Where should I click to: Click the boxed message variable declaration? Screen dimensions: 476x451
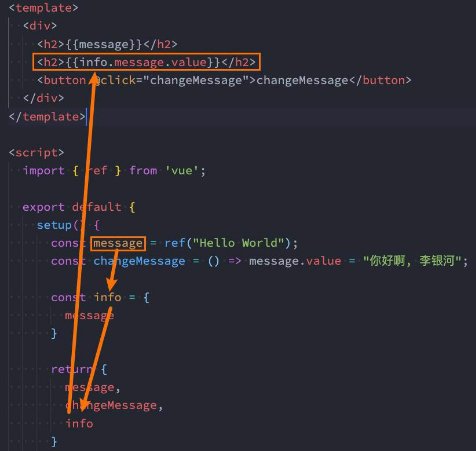[x=118, y=243]
